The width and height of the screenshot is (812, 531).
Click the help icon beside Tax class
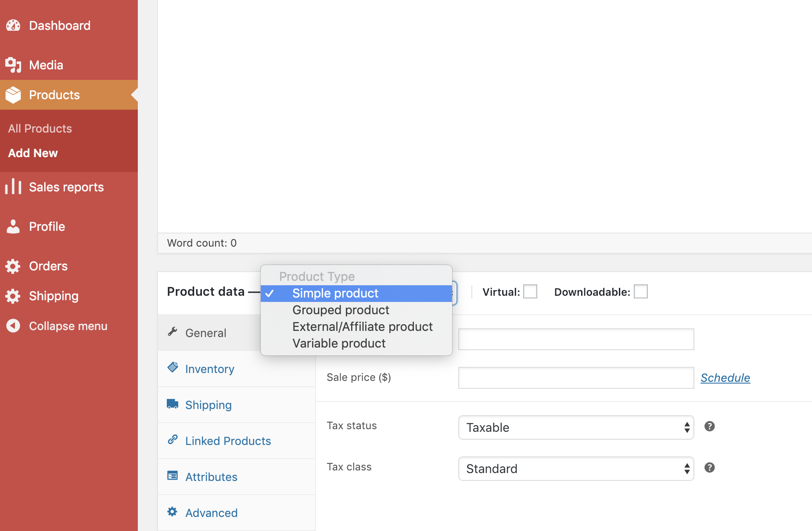pos(709,467)
